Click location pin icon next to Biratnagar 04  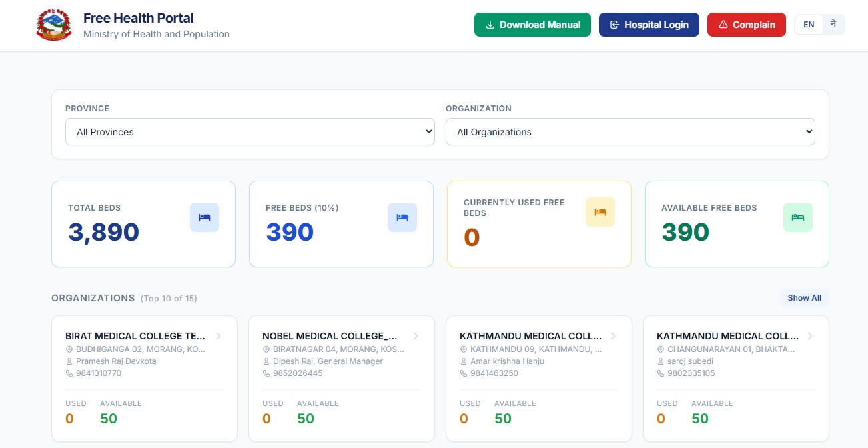click(266, 349)
